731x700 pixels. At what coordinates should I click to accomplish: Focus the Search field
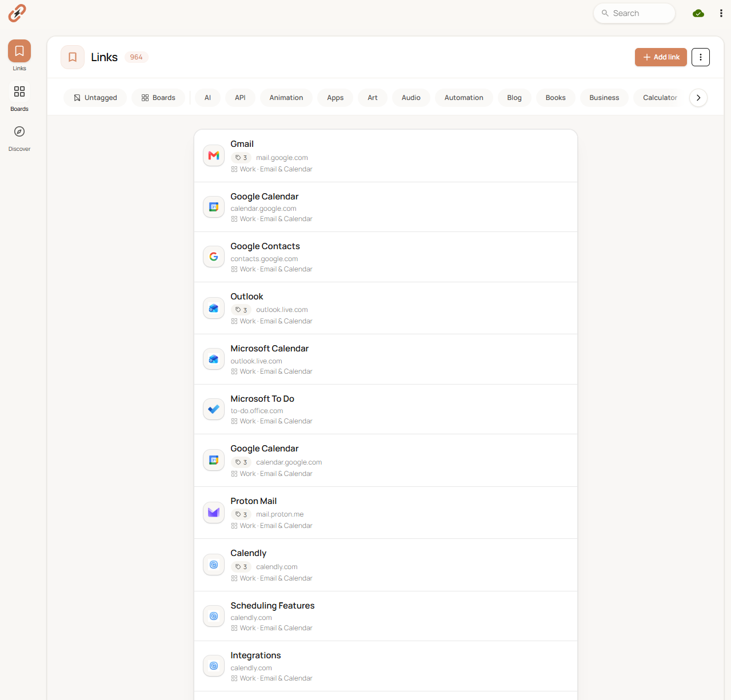click(634, 13)
